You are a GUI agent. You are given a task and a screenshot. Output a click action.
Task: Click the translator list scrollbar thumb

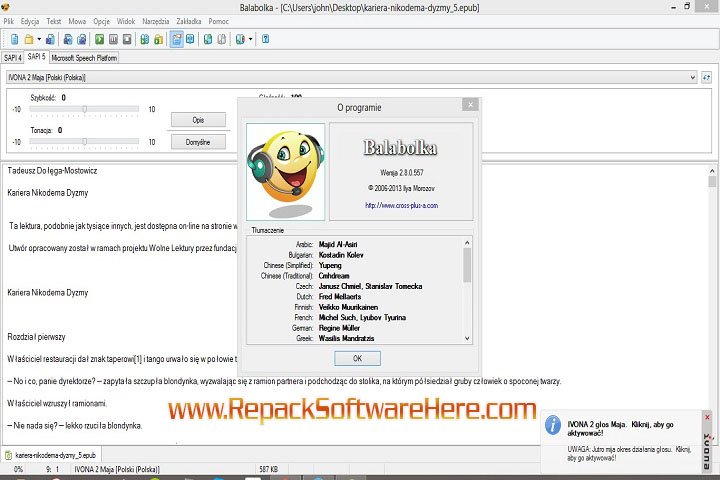point(467,265)
